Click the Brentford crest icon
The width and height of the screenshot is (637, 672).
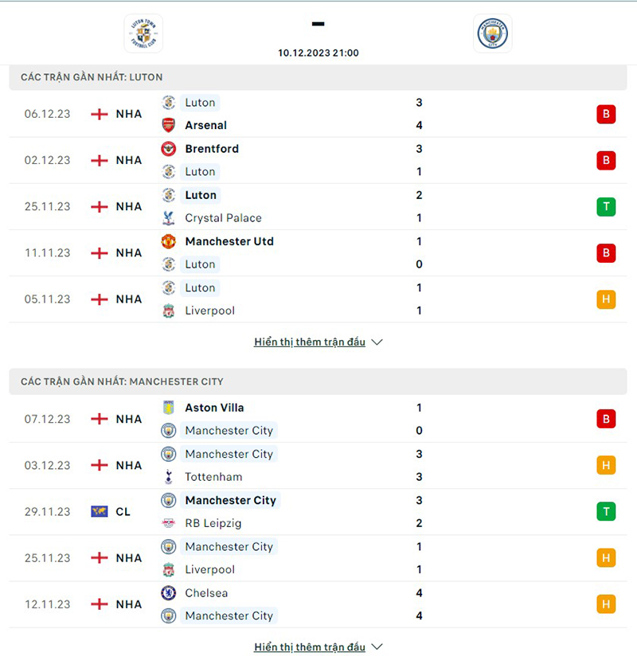(168, 149)
